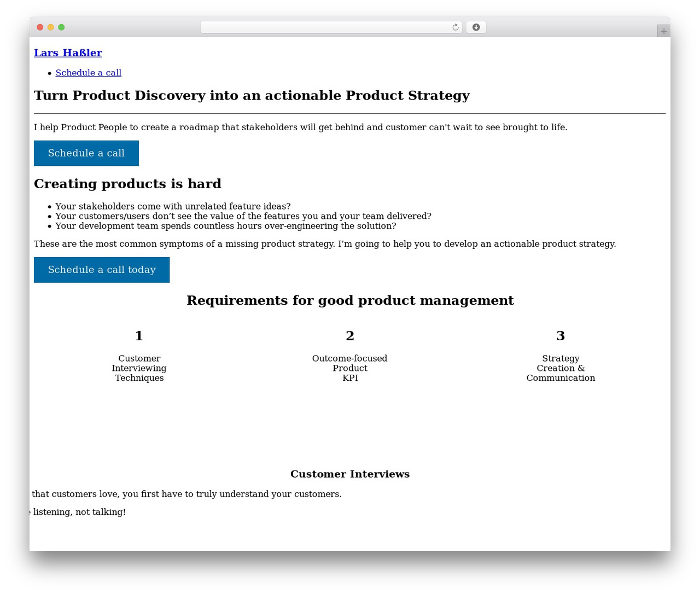
Task: Click the 'listening, not talking!' line
Action: [x=78, y=512]
